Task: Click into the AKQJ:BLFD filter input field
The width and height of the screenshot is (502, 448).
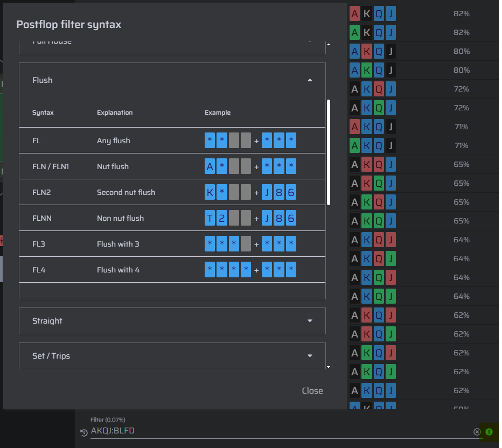Action: 281,431
